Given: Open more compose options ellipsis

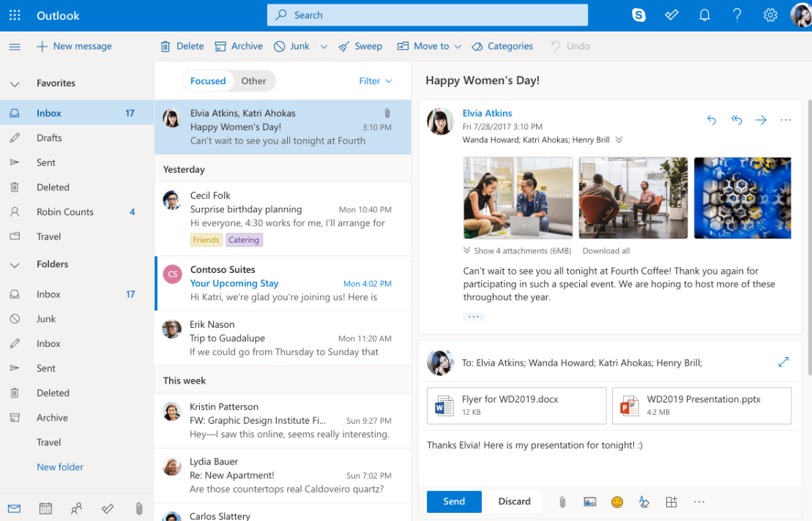Looking at the screenshot, I should (x=699, y=501).
